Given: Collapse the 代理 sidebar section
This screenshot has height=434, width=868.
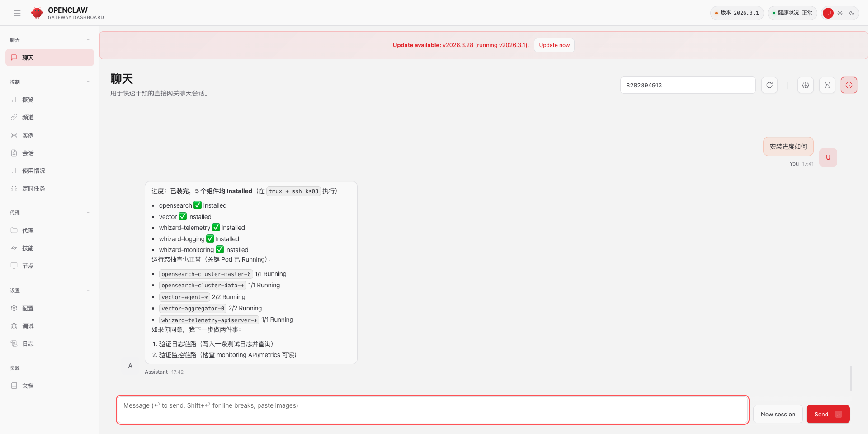Looking at the screenshot, I should click(88, 213).
